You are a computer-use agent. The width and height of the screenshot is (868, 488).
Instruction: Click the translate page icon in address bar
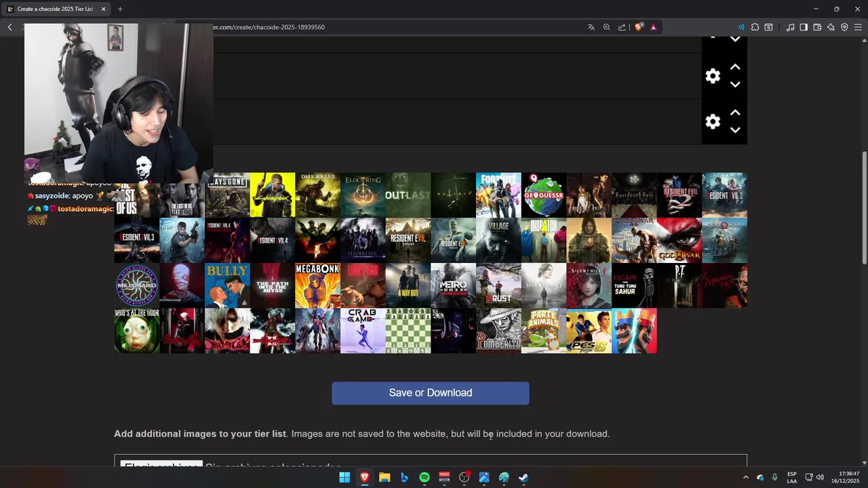click(x=591, y=27)
